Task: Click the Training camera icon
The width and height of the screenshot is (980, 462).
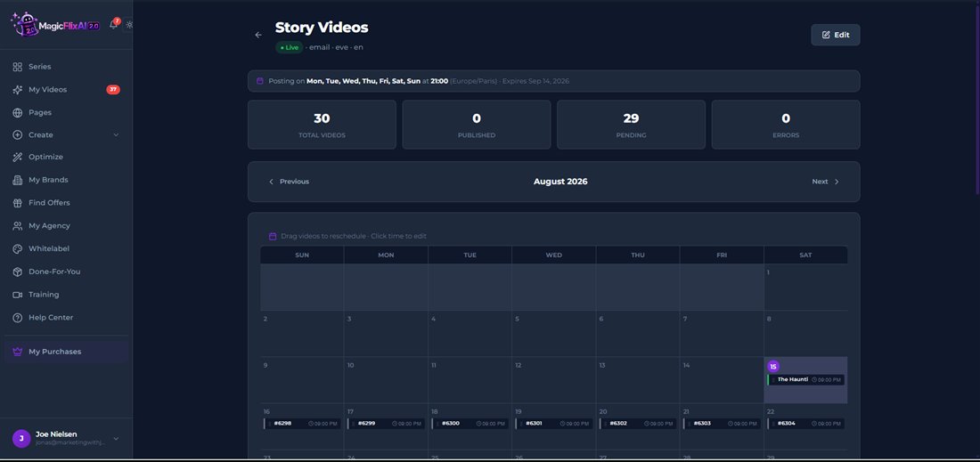Action: point(18,295)
